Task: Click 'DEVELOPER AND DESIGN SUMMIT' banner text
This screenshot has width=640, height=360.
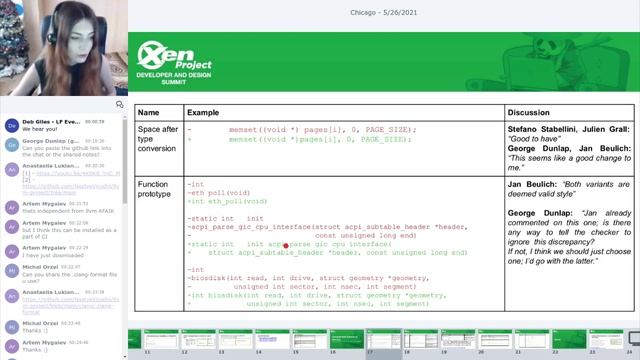Action: tap(174, 78)
